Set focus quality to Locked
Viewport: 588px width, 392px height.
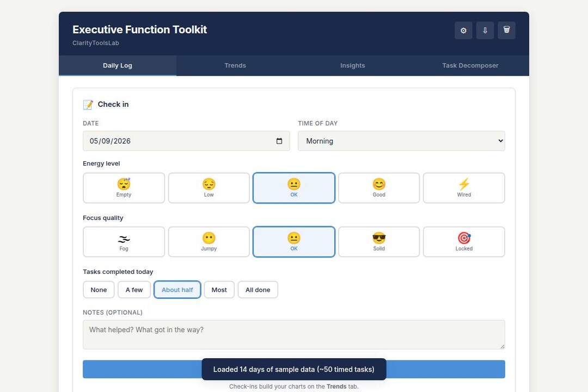[464, 242]
